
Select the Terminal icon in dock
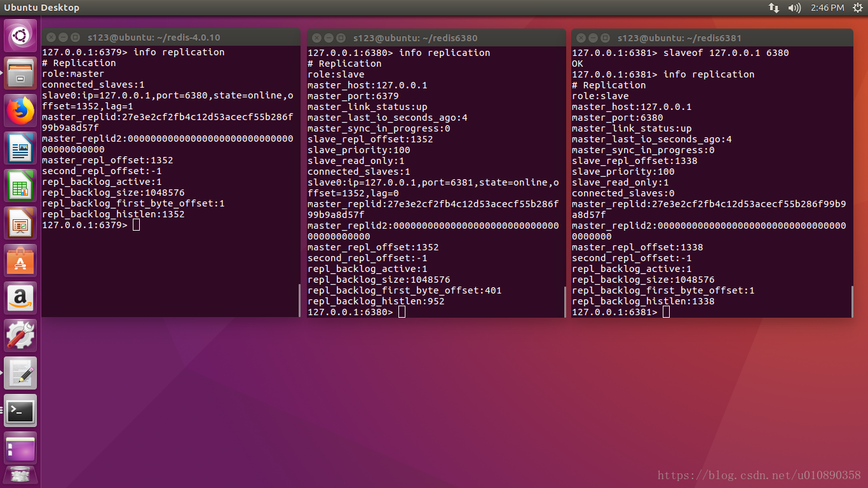coord(20,410)
